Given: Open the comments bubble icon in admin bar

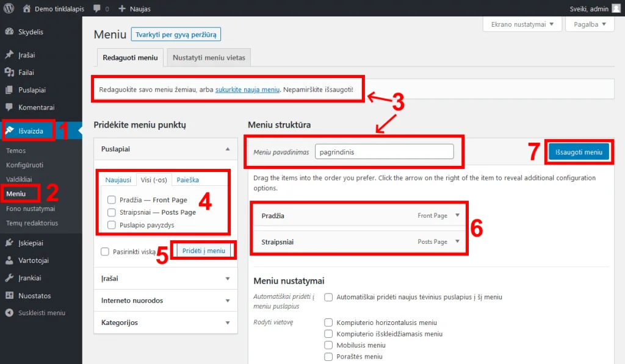Looking at the screenshot, I should click(97, 9).
